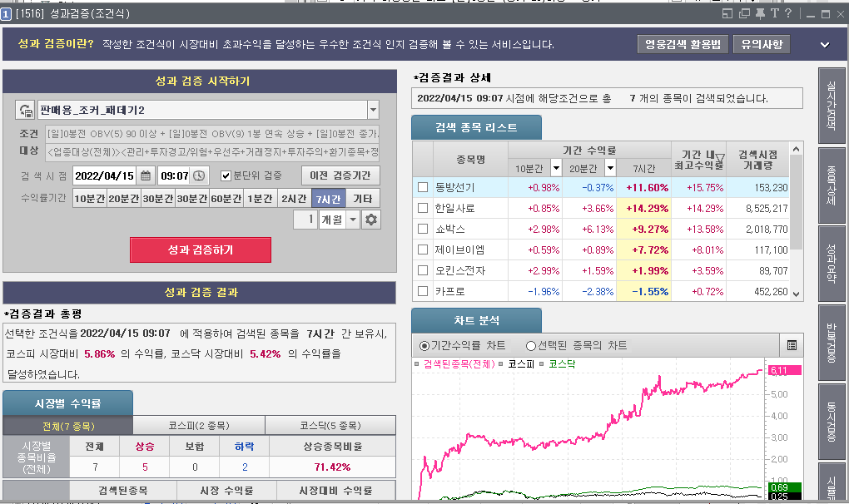Screen dimensions: 849x504
Task: Click the 성과 검증하기 button
Action: [201, 250]
